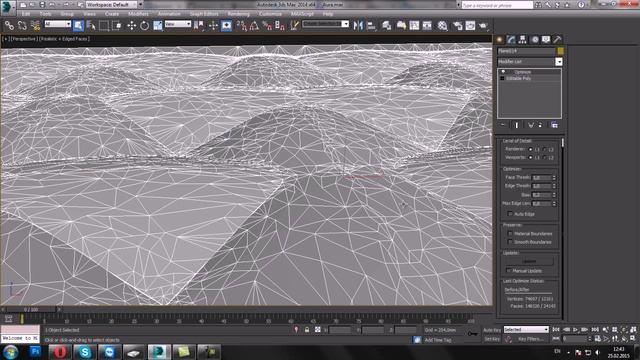Click the Edge Thresh spinner arrows
640x360 pixels.
tap(554, 186)
